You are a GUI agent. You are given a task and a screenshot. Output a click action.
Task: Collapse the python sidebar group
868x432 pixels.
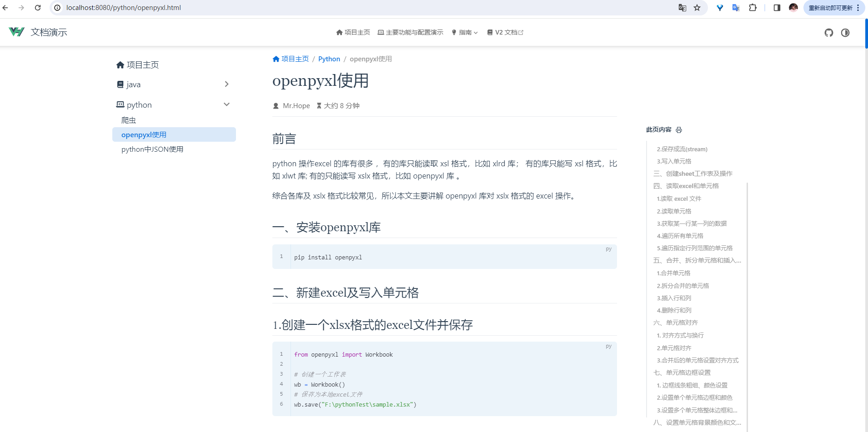[x=174, y=105]
